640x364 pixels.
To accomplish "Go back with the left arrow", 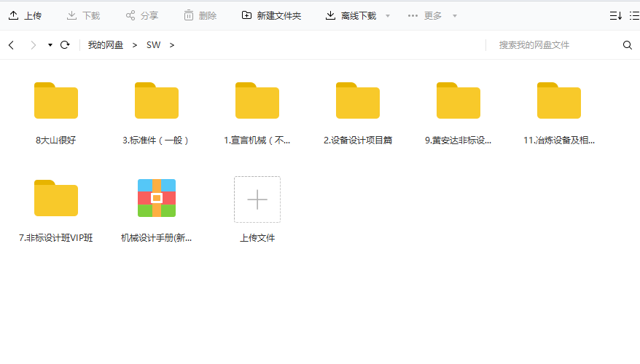I will pyautogui.click(x=12, y=45).
